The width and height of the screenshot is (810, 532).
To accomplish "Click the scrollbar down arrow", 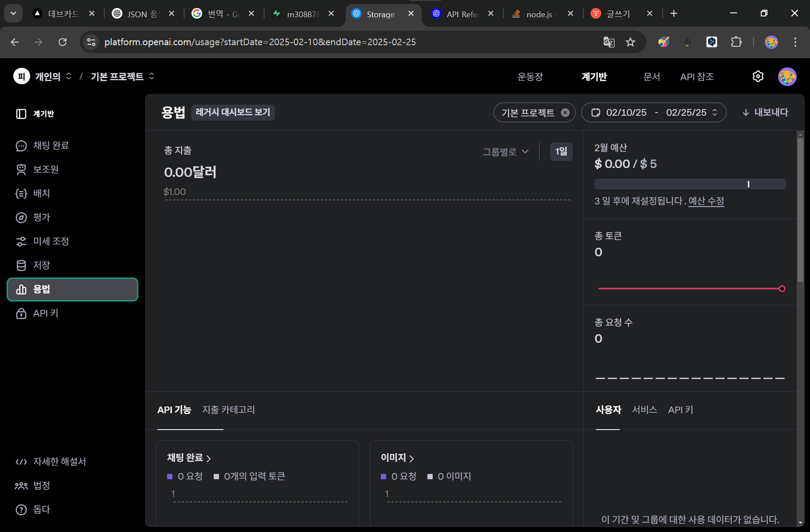I will 800,523.
